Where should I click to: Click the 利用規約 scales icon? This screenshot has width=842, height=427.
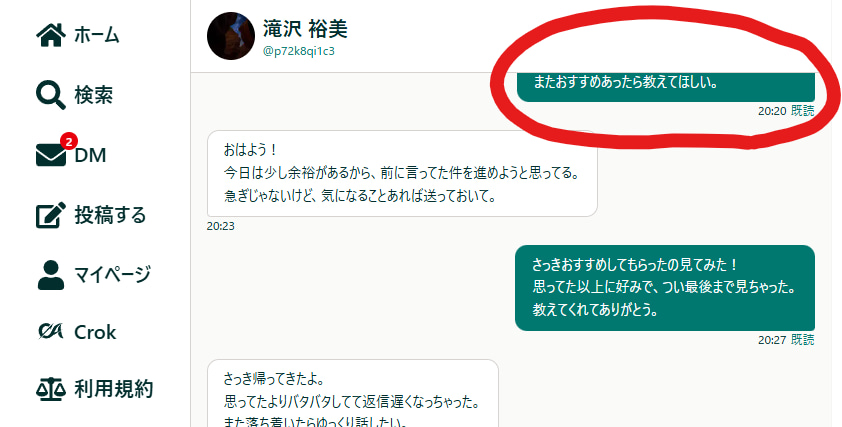pyautogui.click(x=50, y=389)
